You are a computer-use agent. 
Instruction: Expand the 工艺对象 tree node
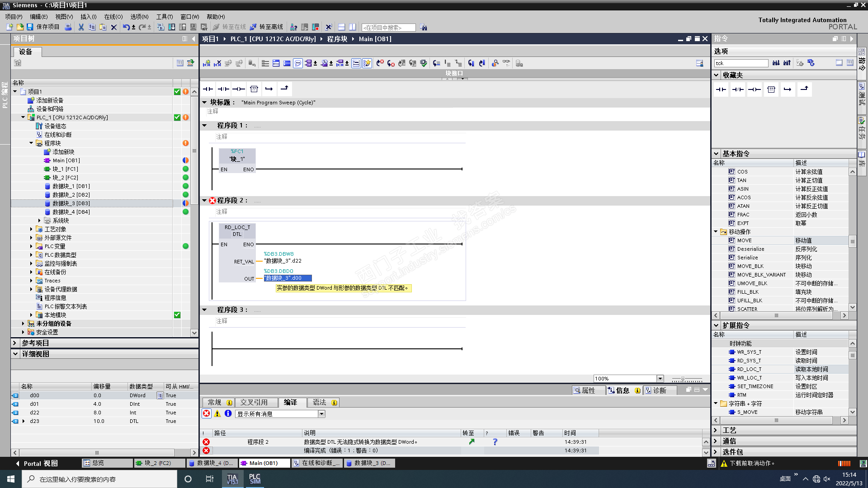point(31,229)
